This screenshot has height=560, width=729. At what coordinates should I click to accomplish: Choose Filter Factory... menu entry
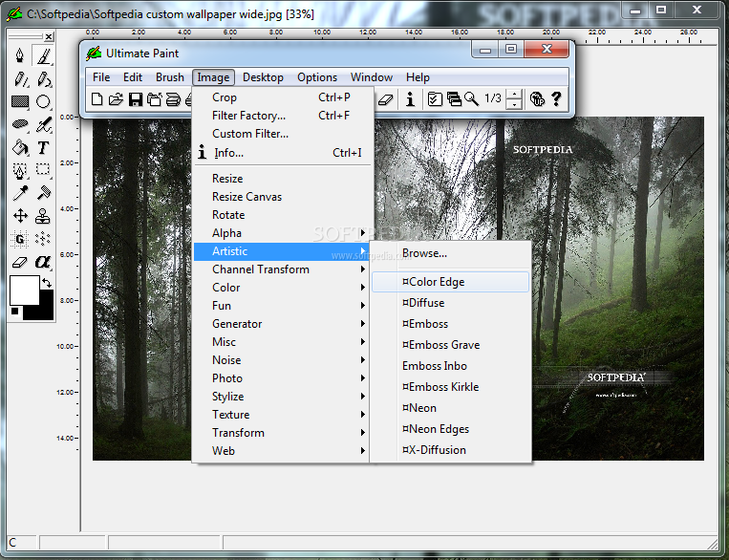tap(283, 116)
